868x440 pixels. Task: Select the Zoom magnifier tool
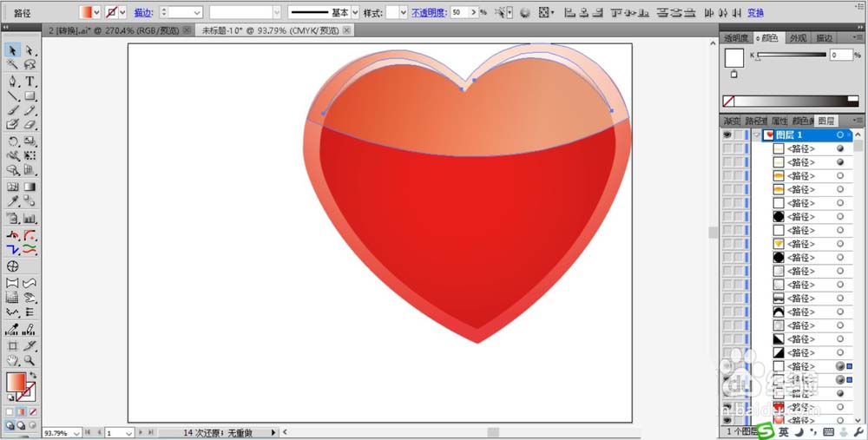30,361
